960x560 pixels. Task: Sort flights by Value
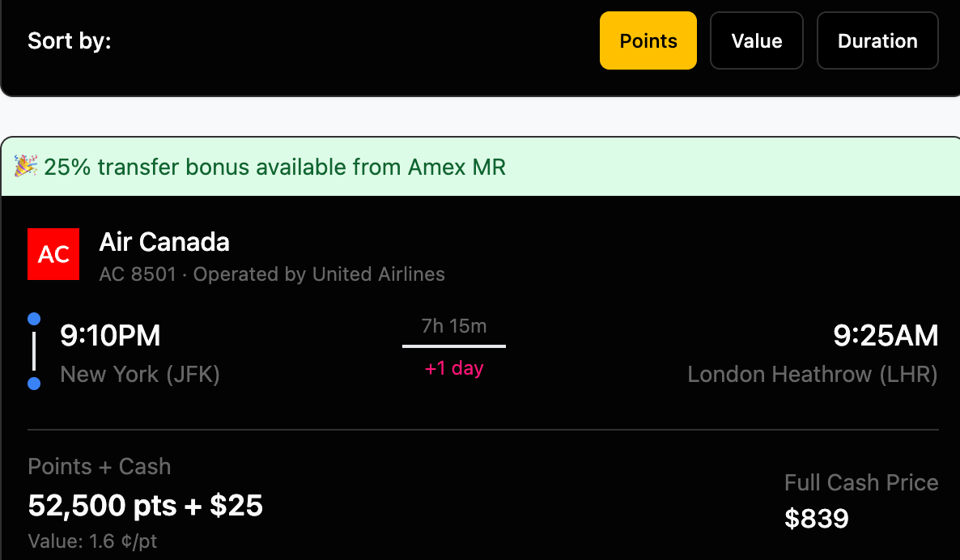click(756, 40)
